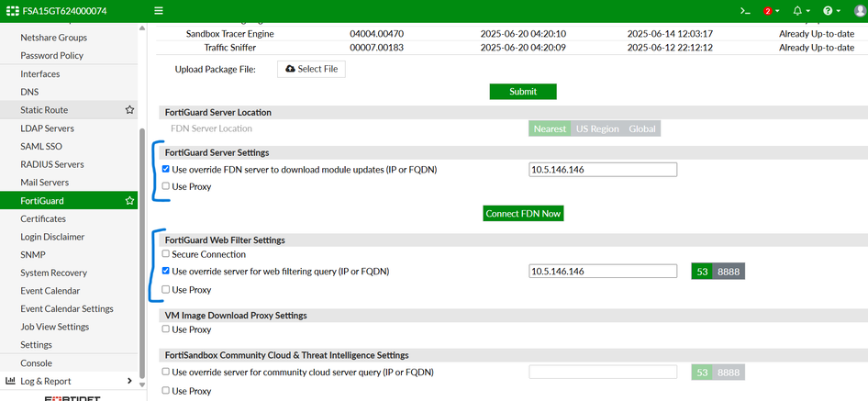The image size is (868, 401).
Task: Toggle the hamburger navigation menu
Action: (x=159, y=11)
